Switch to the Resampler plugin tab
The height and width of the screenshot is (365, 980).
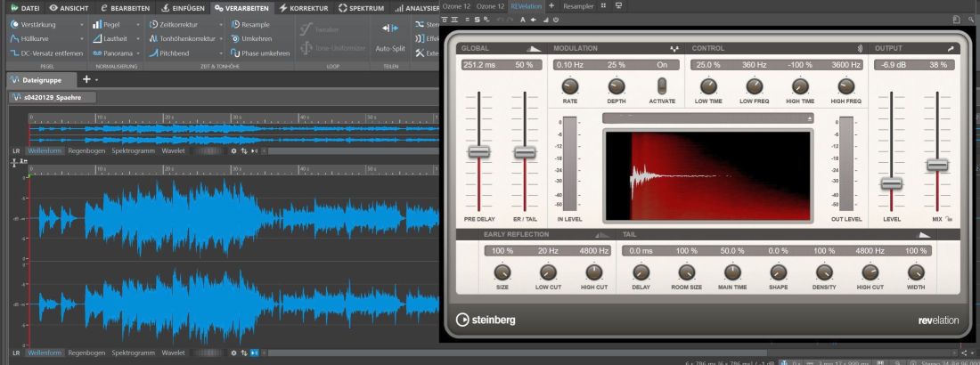578,5
